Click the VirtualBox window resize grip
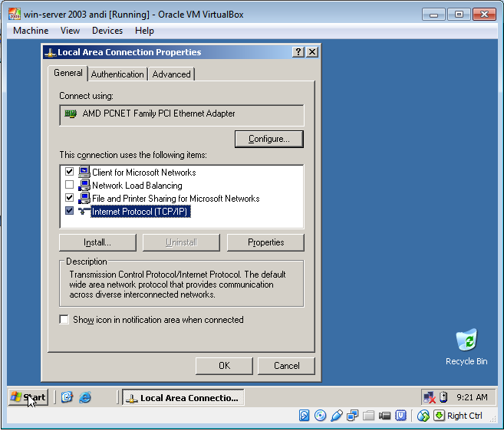The height and width of the screenshot is (431, 504). tap(492, 418)
